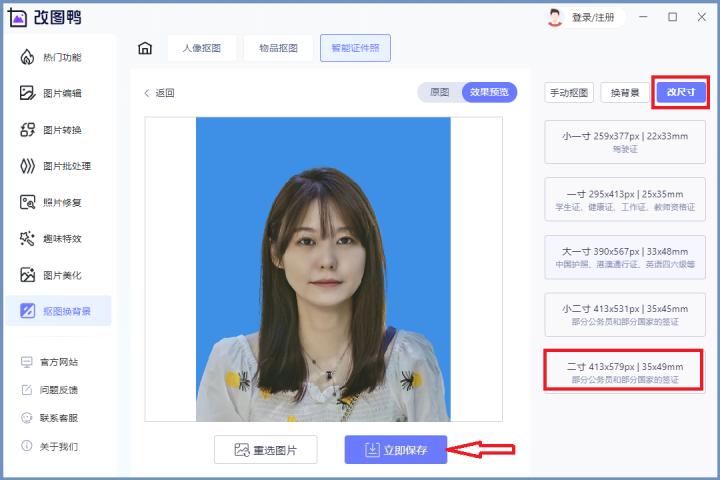The width and height of the screenshot is (720, 480).
Task: Go to home via house icon
Action: pos(145,48)
